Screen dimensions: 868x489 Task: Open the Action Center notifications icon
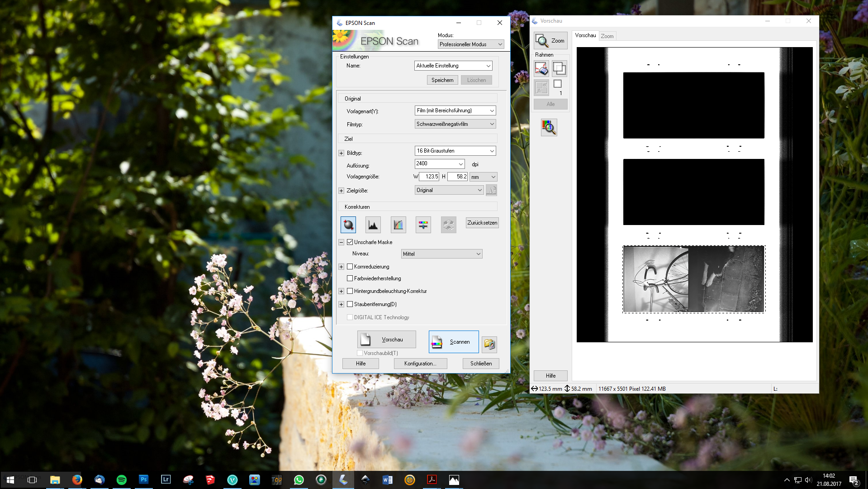pyautogui.click(x=854, y=480)
